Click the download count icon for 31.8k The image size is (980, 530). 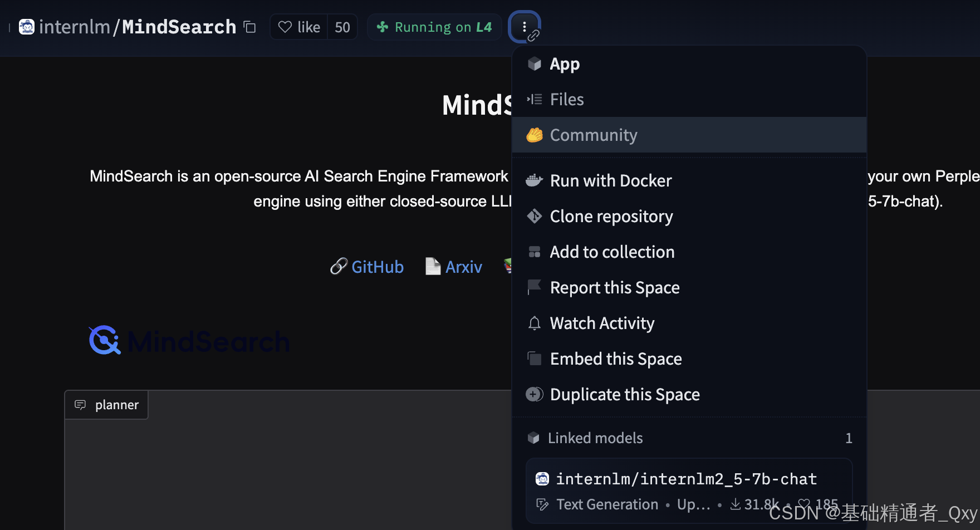pyautogui.click(x=736, y=504)
